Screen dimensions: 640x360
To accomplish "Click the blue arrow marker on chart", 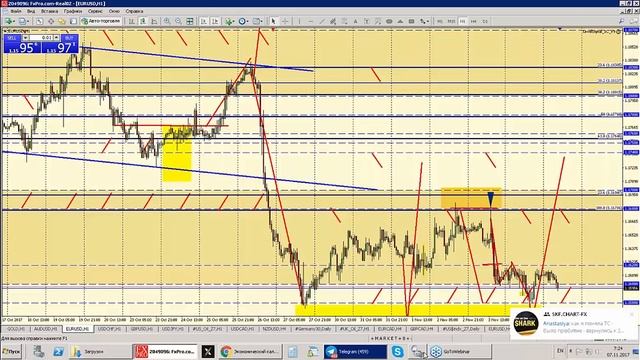I will pyautogui.click(x=491, y=198).
